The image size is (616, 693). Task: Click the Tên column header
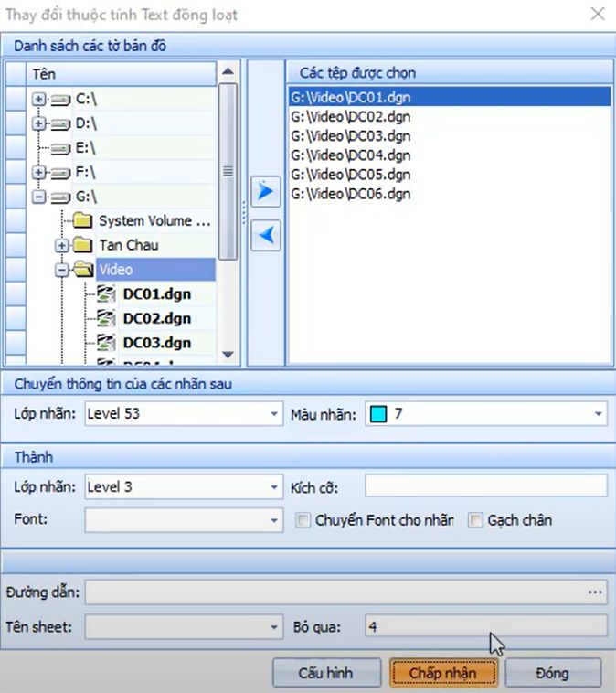pyautogui.click(x=121, y=74)
